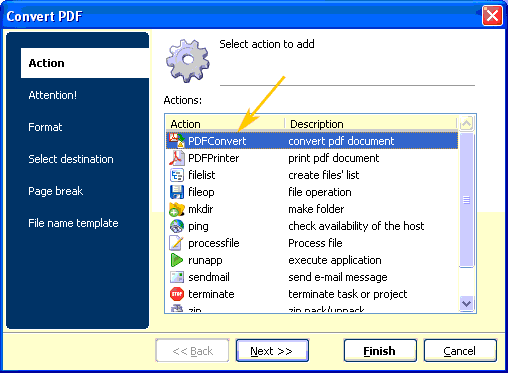Click "create files' list" description
The width and height of the screenshot is (508, 373).
pyautogui.click(x=324, y=175)
